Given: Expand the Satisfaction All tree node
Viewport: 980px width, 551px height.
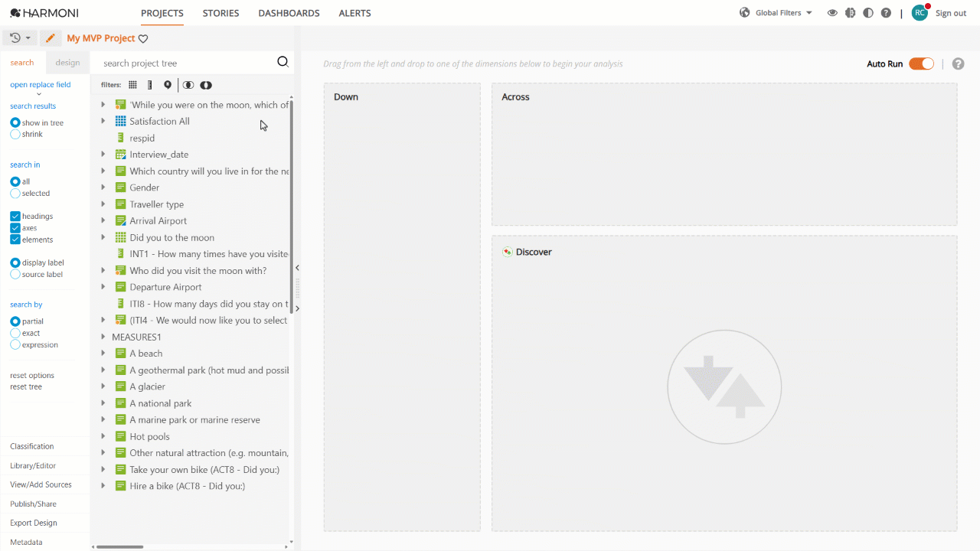Looking at the screenshot, I should pos(103,121).
